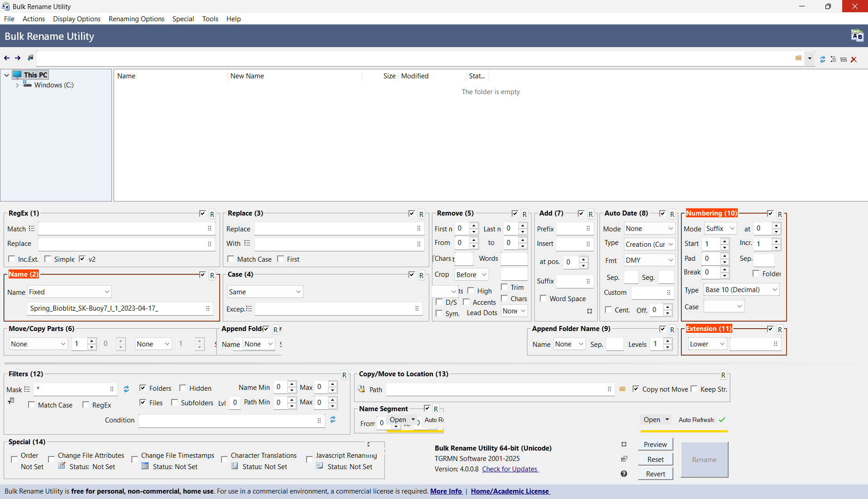Click the Preview button

655,444
